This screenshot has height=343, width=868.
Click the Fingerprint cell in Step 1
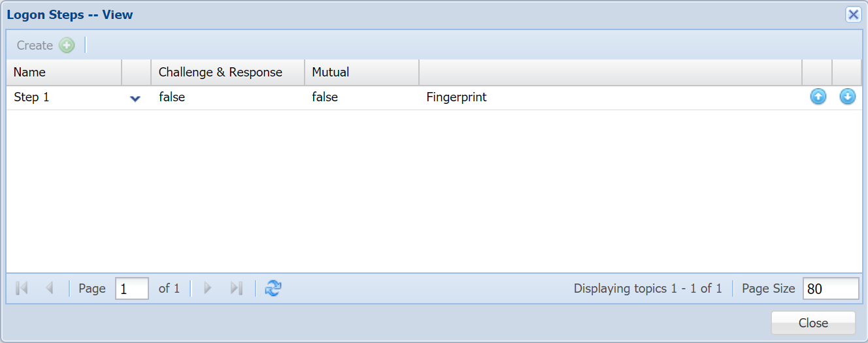coord(456,97)
